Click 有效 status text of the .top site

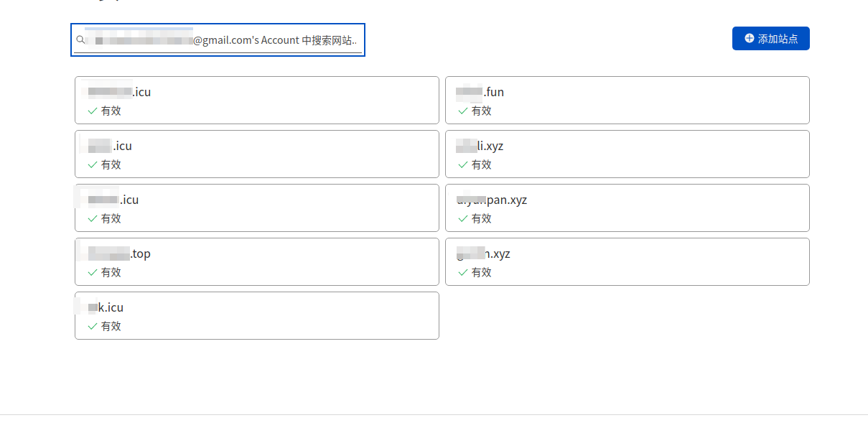[x=111, y=273]
